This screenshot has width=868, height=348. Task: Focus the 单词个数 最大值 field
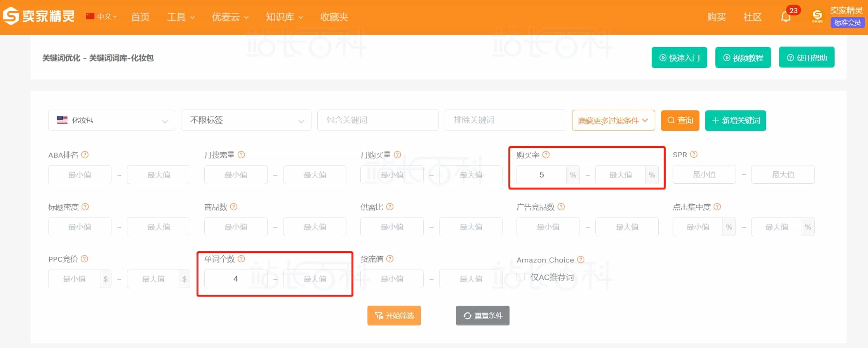(x=315, y=279)
